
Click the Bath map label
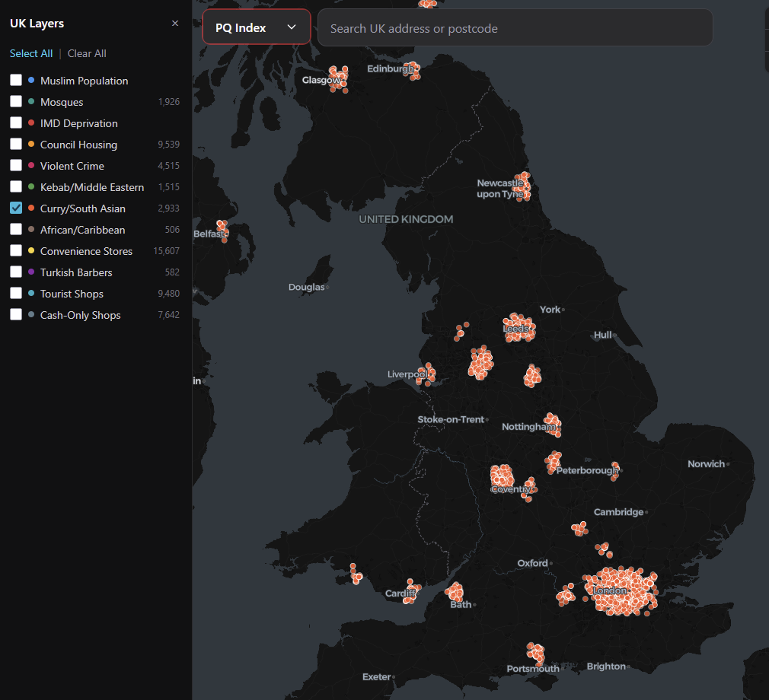[461, 605]
